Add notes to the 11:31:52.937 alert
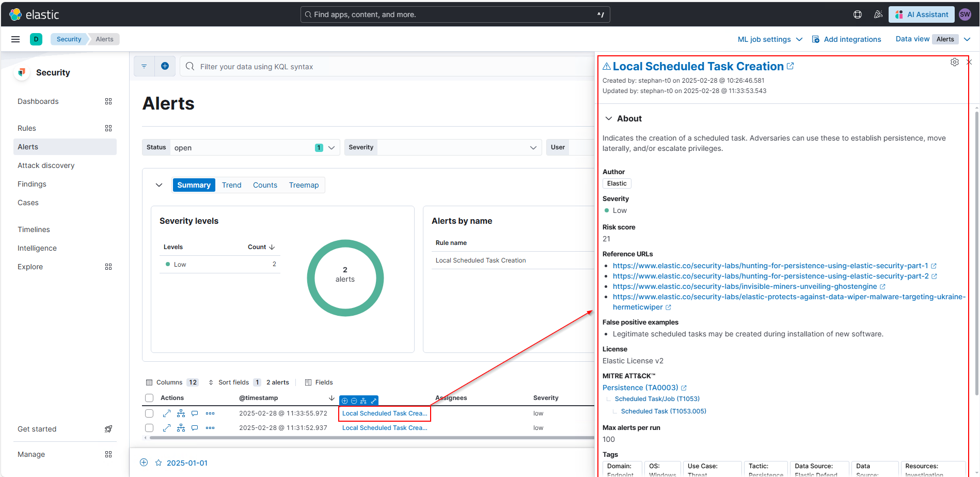The height and width of the screenshot is (477, 980). (x=195, y=428)
